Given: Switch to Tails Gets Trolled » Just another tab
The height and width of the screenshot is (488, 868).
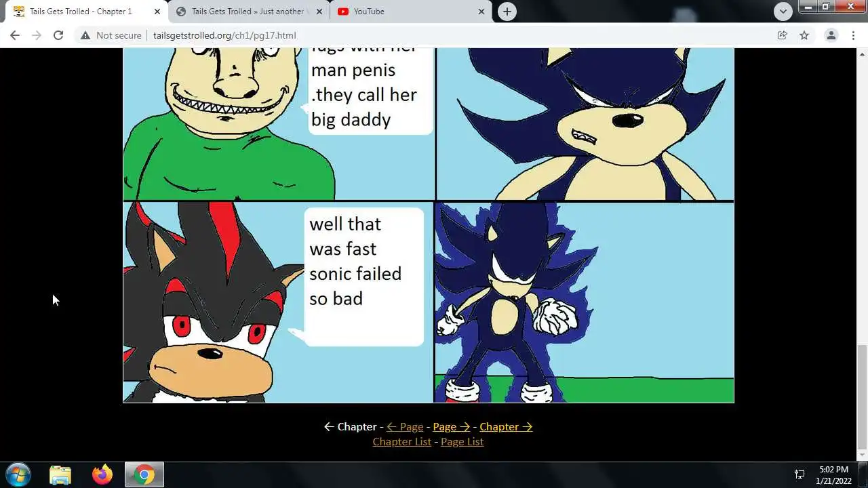Looking at the screenshot, I should (248, 12).
